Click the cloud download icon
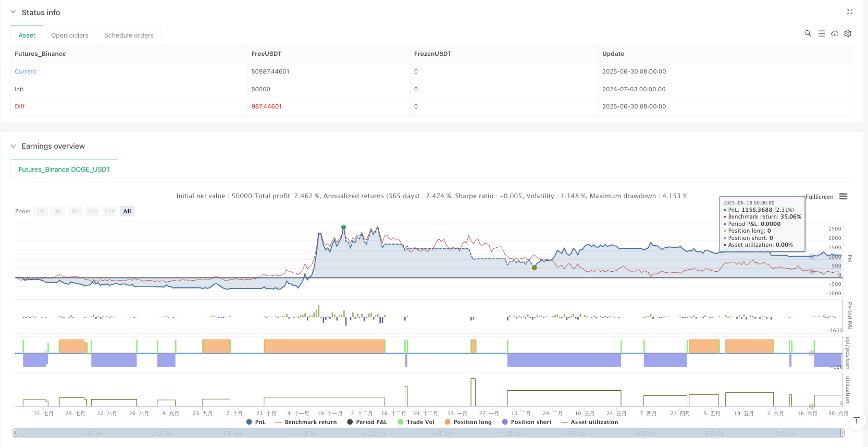This screenshot has width=868, height=447. (x=835, y=33)
